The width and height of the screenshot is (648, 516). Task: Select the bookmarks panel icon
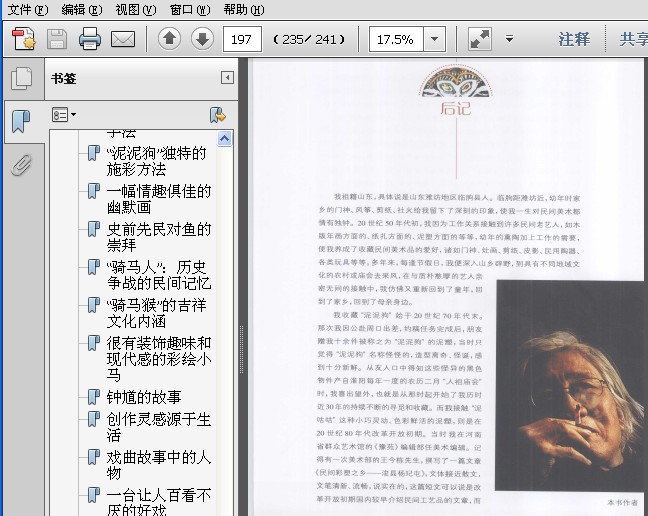[x=21, y=121]
